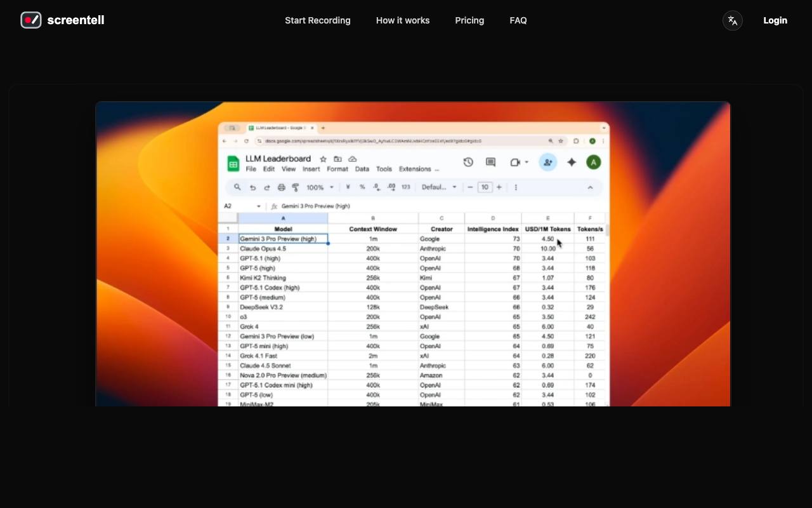Check the cloud save status icon
The height and width of the screenshot is (508, 812).
click(353, 159)
